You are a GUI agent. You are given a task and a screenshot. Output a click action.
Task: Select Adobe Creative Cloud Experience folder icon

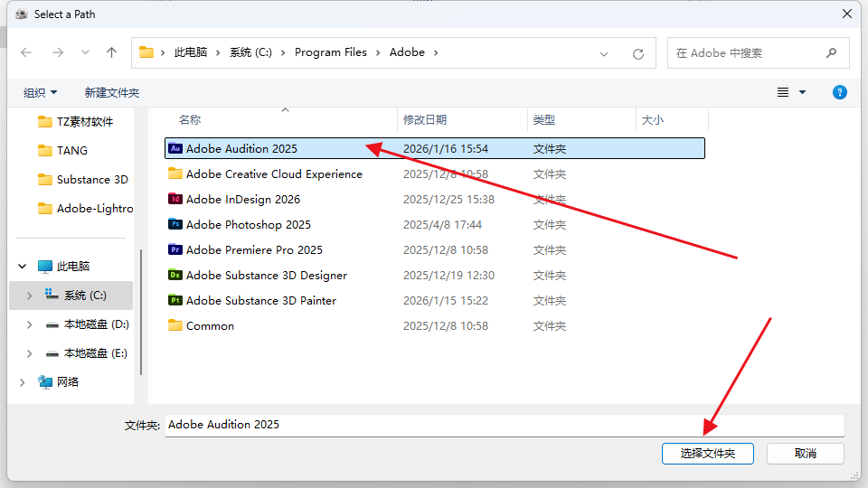tap(175, 174)
